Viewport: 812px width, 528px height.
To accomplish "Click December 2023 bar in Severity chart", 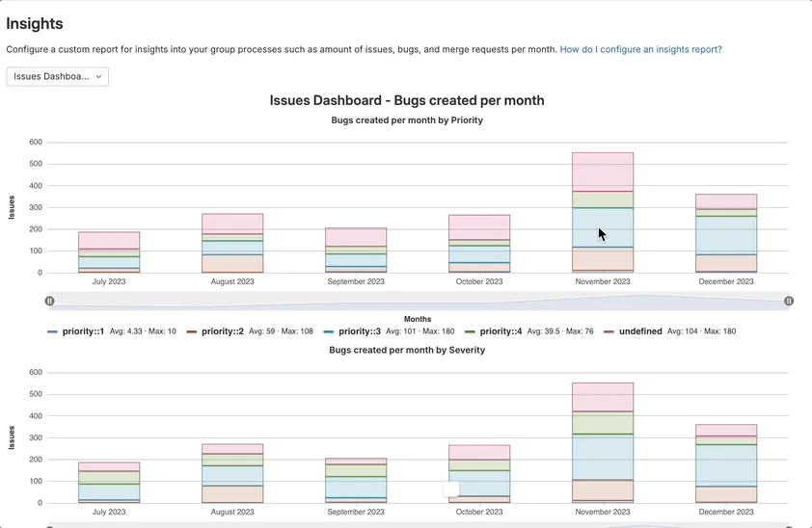I will click(726, 463).
